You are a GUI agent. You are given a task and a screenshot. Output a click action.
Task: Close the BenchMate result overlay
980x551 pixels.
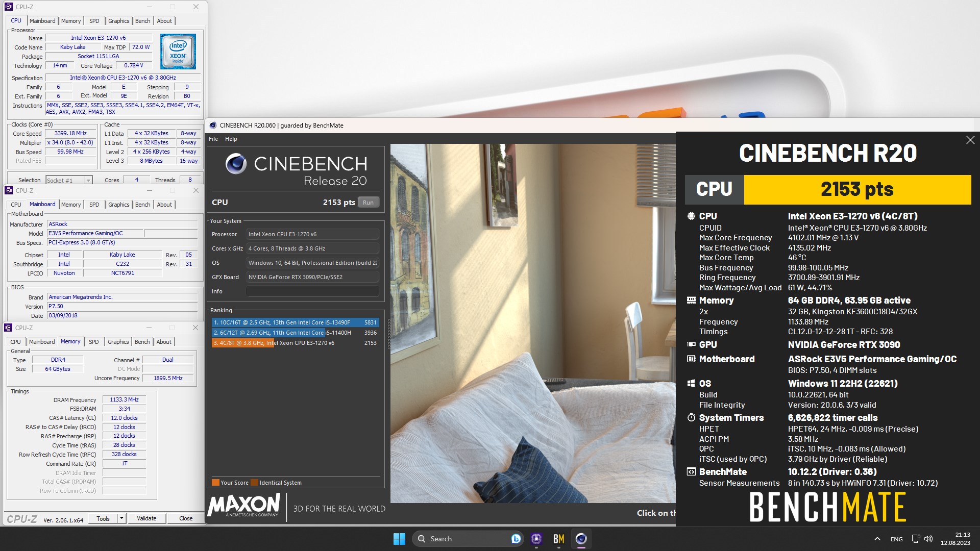pyautogui.click(x=970, y=140)
